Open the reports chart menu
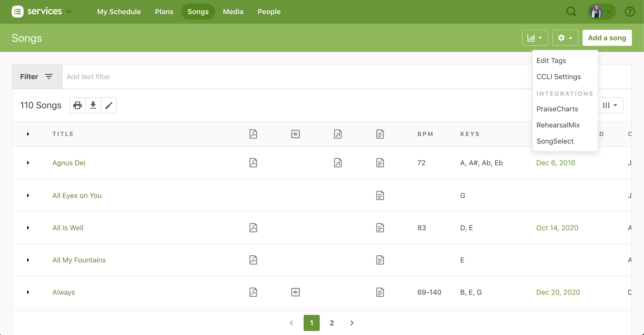Screen dimensions: 644x335 534,38
